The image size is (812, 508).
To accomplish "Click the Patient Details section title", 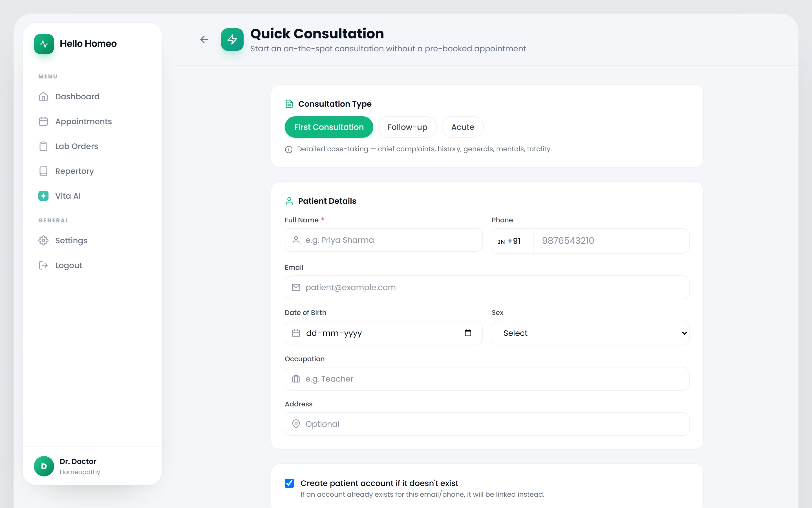I will point(327,201).
